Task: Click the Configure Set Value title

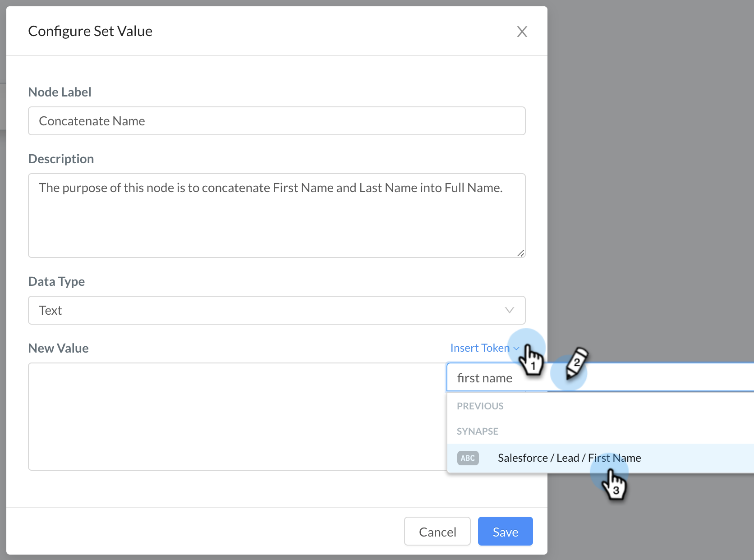Action: [90, 31]
